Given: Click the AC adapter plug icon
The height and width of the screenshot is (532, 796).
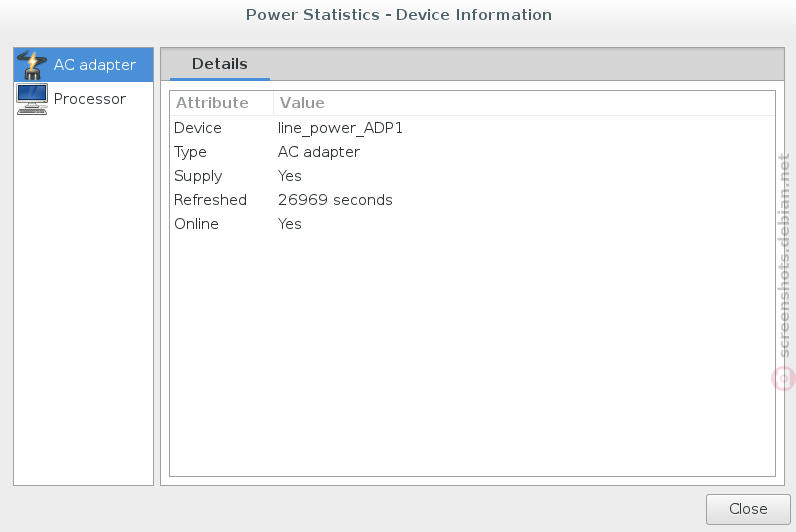Looking at the screenshot, I should pyautogui.click(x=32, y=65).
